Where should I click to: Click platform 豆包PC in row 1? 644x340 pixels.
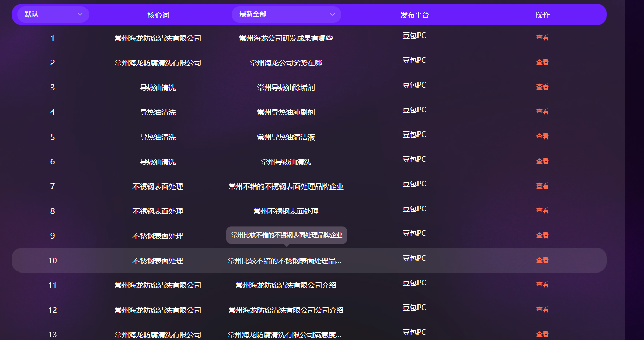pos(414,36)
